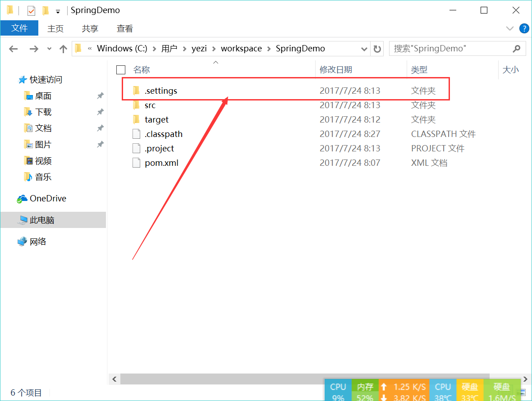Click the Help question mark icon
The image size is (532, 401).
coord(524,28)
